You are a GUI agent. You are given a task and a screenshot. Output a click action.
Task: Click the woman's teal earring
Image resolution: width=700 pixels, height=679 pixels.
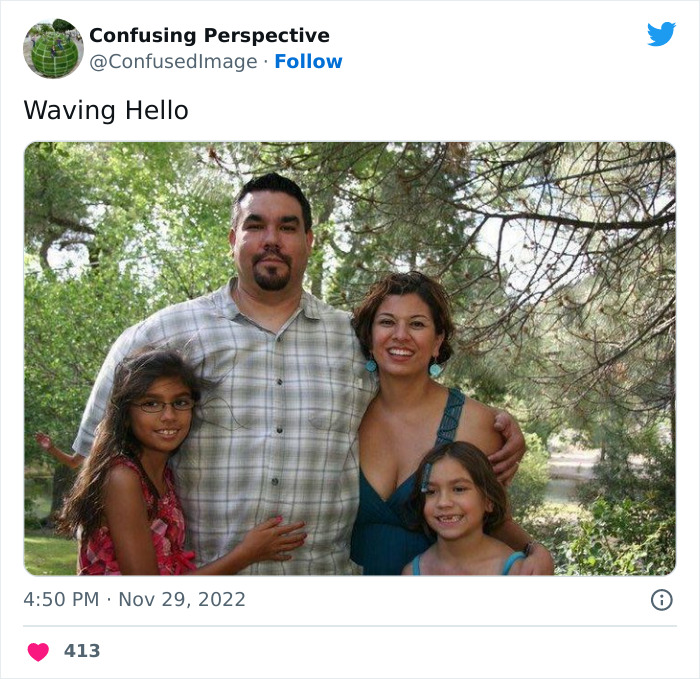tap(436, 369)
